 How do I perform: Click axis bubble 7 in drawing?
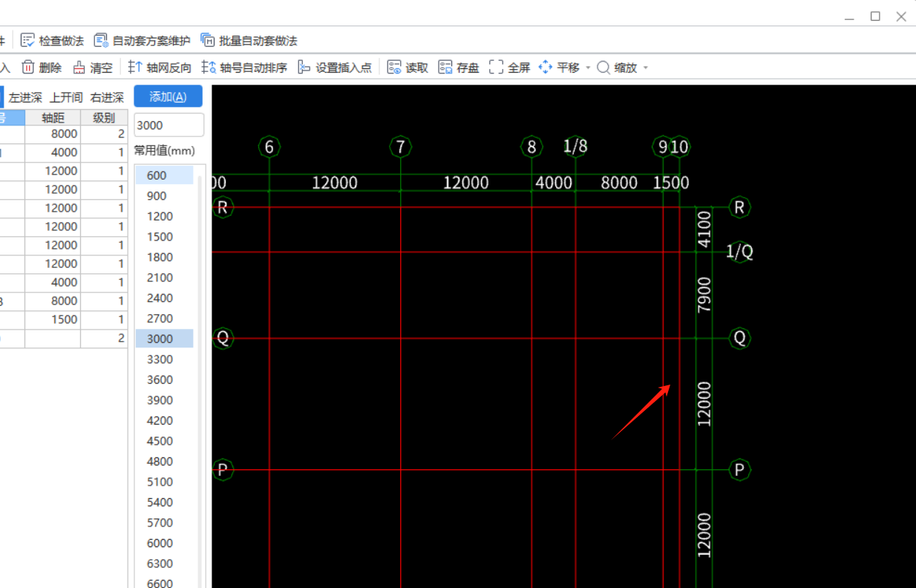pos(401,147)
